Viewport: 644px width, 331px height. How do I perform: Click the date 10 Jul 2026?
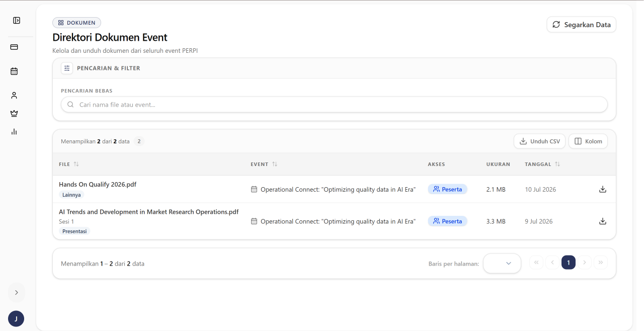coord(540,190)
